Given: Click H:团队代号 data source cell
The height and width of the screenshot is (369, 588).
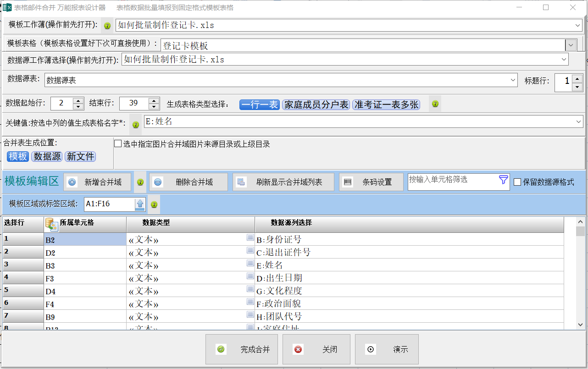Looking at the screenshot, I should click(409, 316).
